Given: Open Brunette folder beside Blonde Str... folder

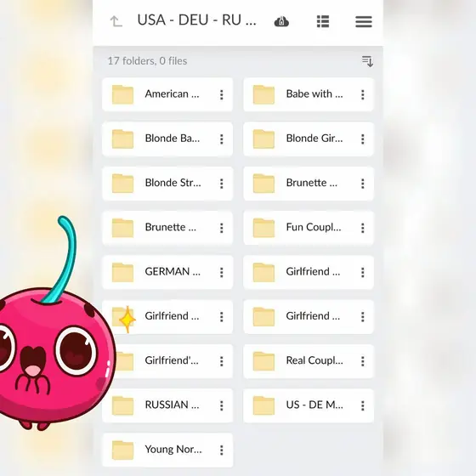Looking at the screenshot, I should click(x=309, y=184).
